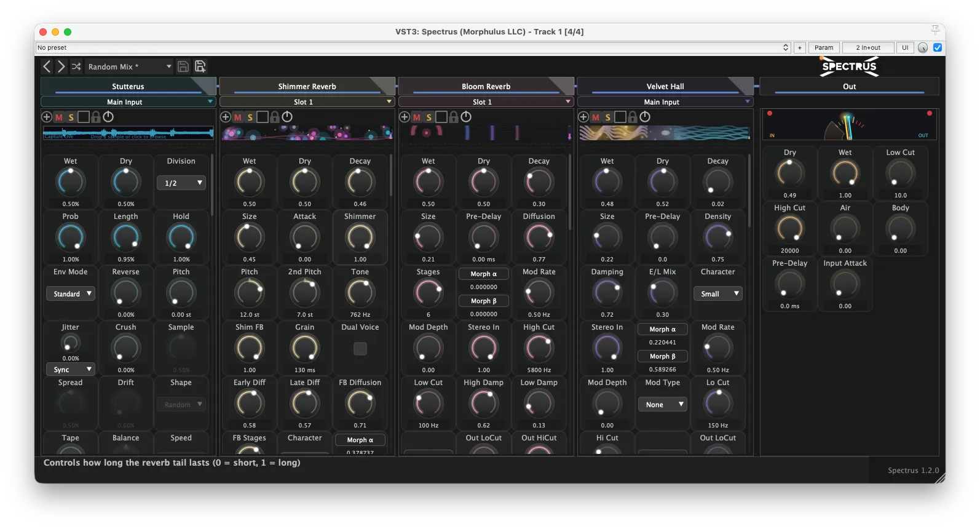Toggle the blue plugin bypass checkbox at top right
Image resolution: width=980 pixels, height=529 pixels.
[938, 47]
